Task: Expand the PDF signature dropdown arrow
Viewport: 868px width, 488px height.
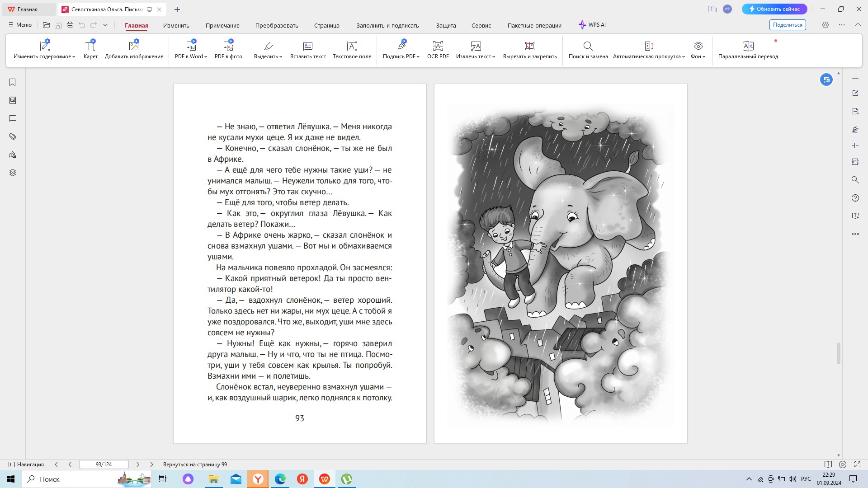Action: tap(418, 57)
